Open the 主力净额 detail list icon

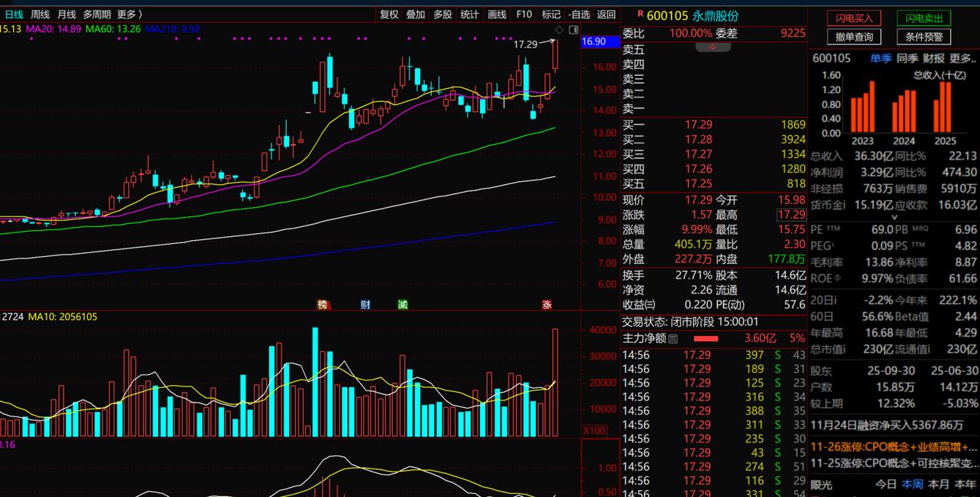pos(673,338)
